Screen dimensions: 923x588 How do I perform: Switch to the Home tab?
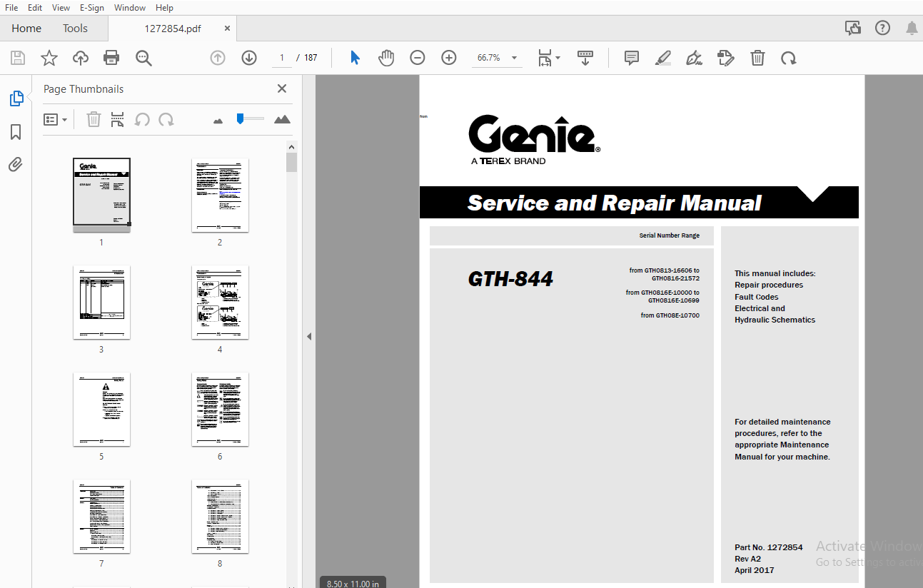click(x=26, y=29)
